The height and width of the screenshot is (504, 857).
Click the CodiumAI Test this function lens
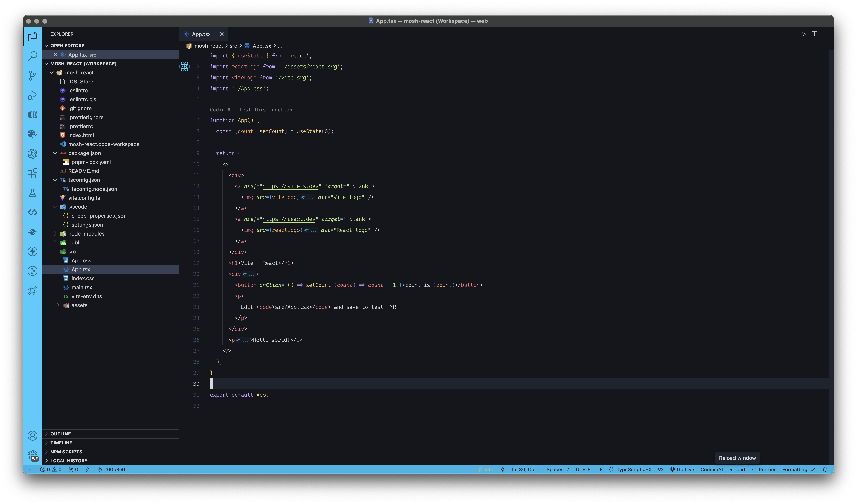coord(251,110)
